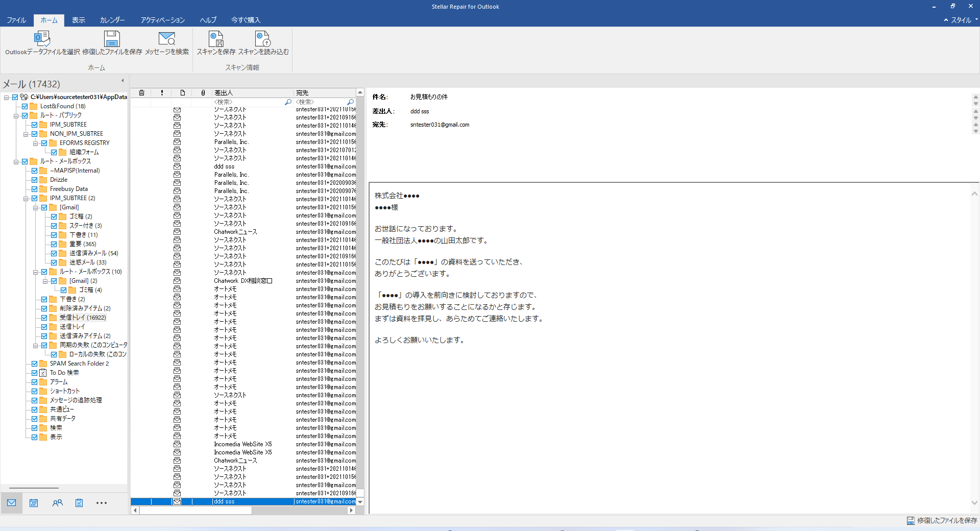Switch to the カレンダー tab

click(112, 20)
